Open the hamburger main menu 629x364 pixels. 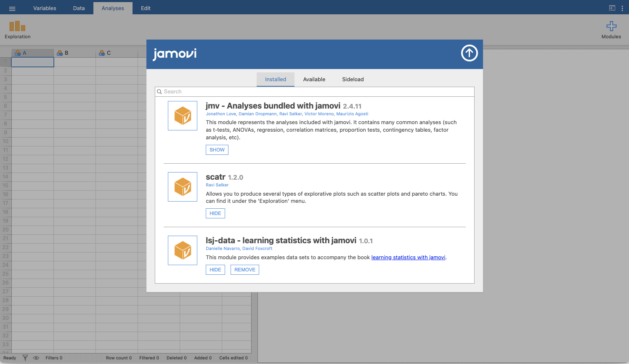pyautogui.click(x=12, y=8)
